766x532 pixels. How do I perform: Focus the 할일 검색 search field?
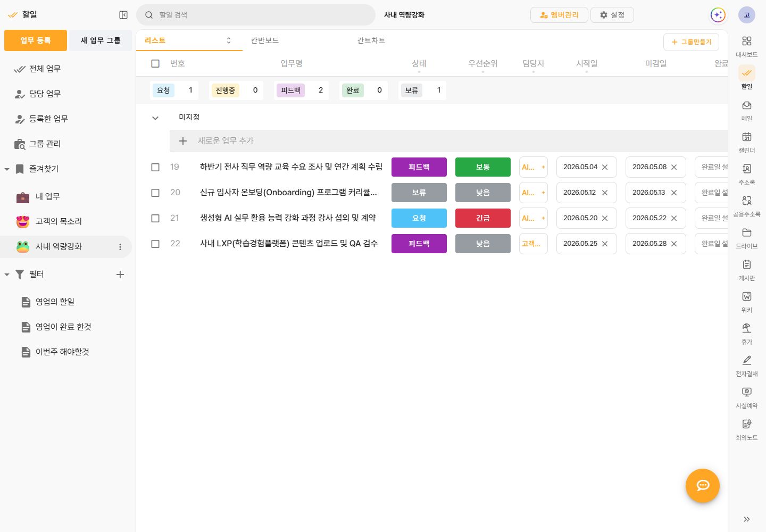click(256, 15)
